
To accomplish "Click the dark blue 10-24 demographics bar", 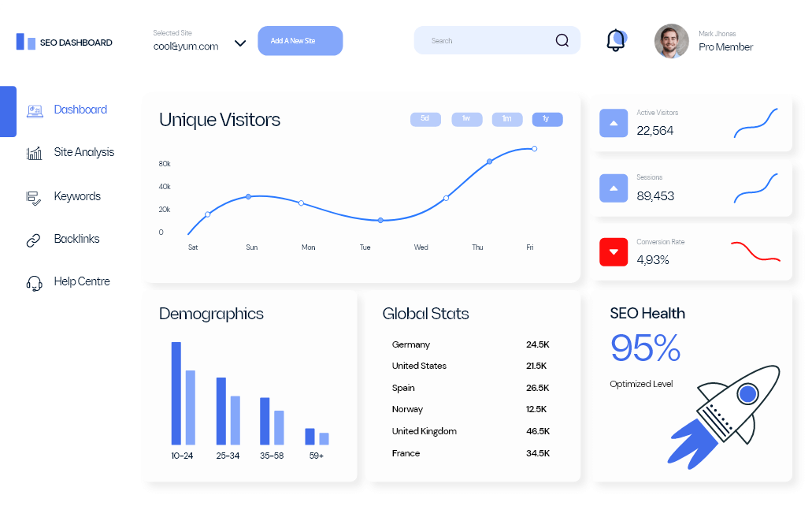I will (x=176, y=393).
